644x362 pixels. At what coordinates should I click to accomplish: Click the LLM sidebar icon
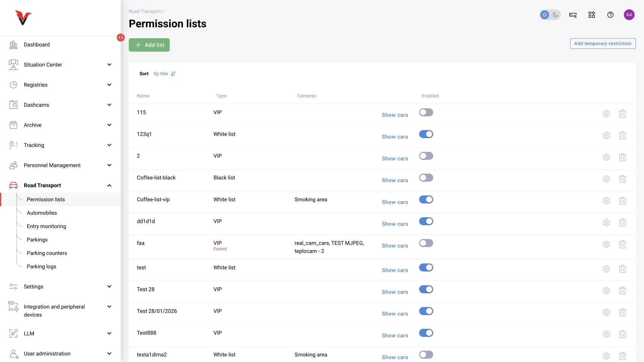coord(13,334)
